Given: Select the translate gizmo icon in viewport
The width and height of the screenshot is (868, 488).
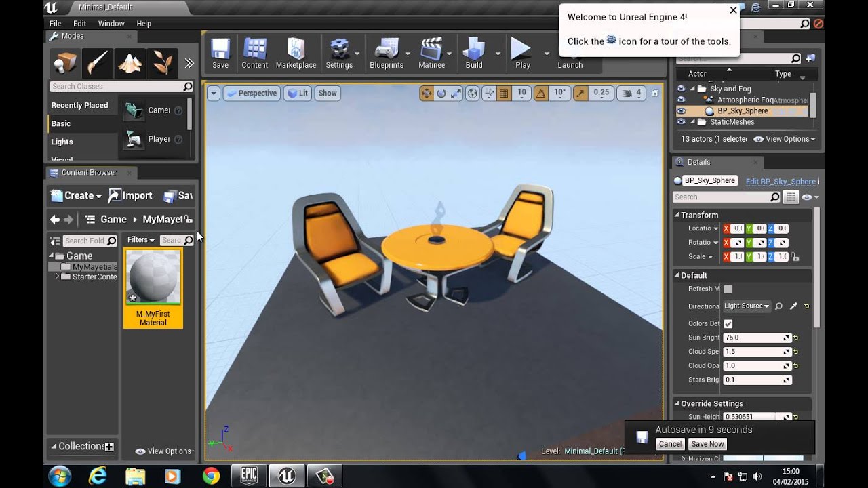Looking at the screenshot, I should 427,94.
